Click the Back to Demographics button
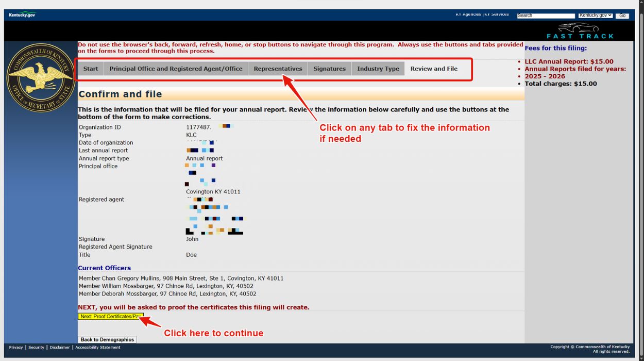This screenshot has height=361, width=644. (x=107, y=339)
